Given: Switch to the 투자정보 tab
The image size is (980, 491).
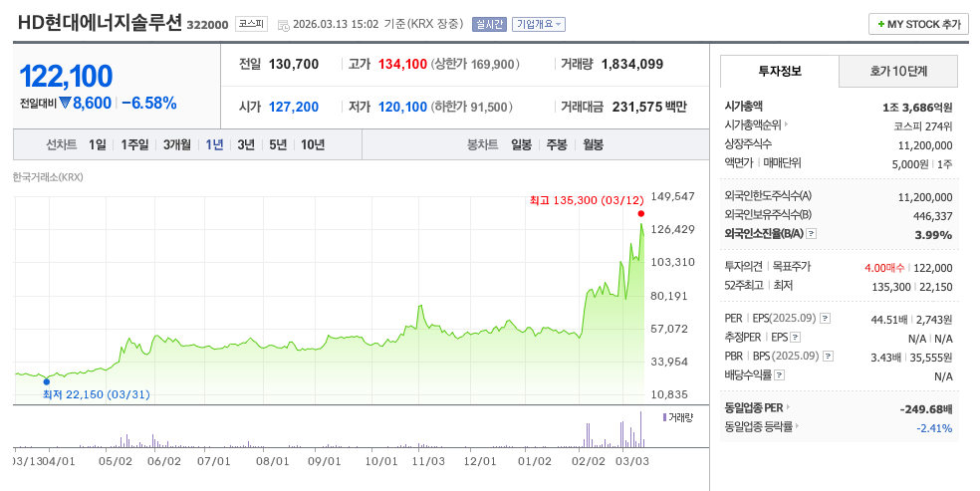Looking at the screenshot, I should pyautogui.click(x=780, y=71).
